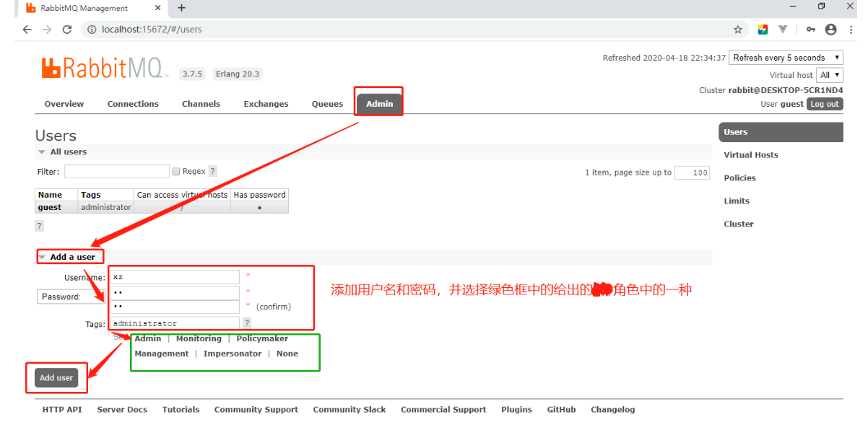Select Users in the right sidebar
868x438 pixels.
(x=781, y=132)
